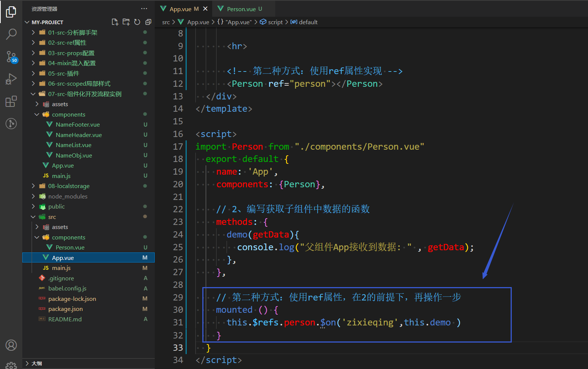Collapse all folders in explorer

pyautogui.click(x=148, y=22)
